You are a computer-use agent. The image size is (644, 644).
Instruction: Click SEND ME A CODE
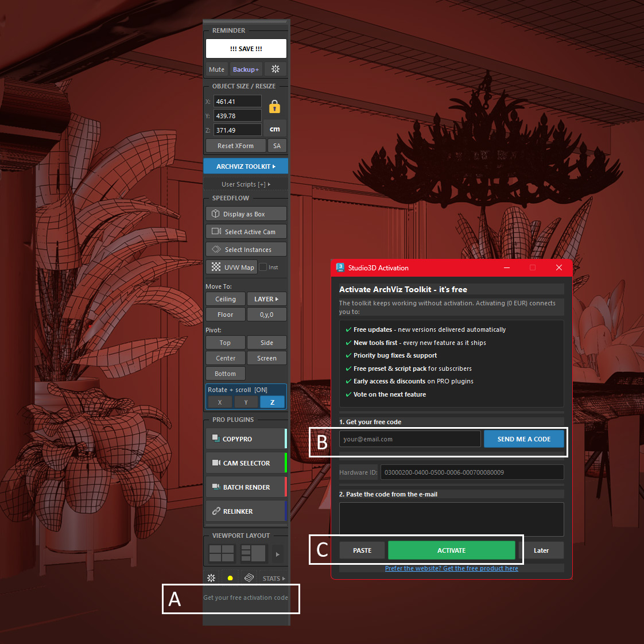523,439
